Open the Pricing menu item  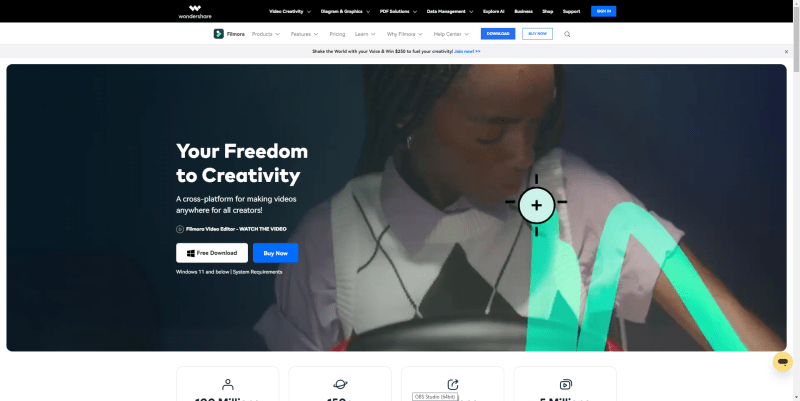[x=337, y=34]
